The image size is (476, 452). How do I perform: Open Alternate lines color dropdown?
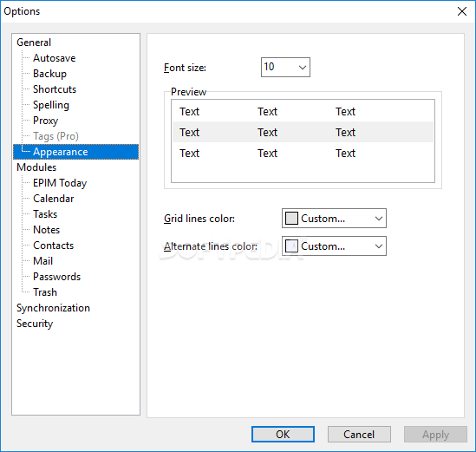coord(334,246)
